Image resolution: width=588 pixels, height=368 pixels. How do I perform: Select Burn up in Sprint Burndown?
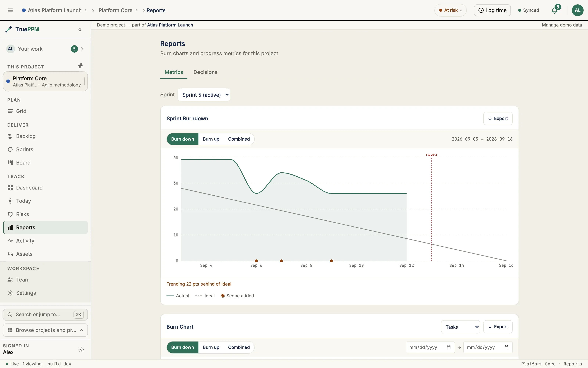point(211,139)
